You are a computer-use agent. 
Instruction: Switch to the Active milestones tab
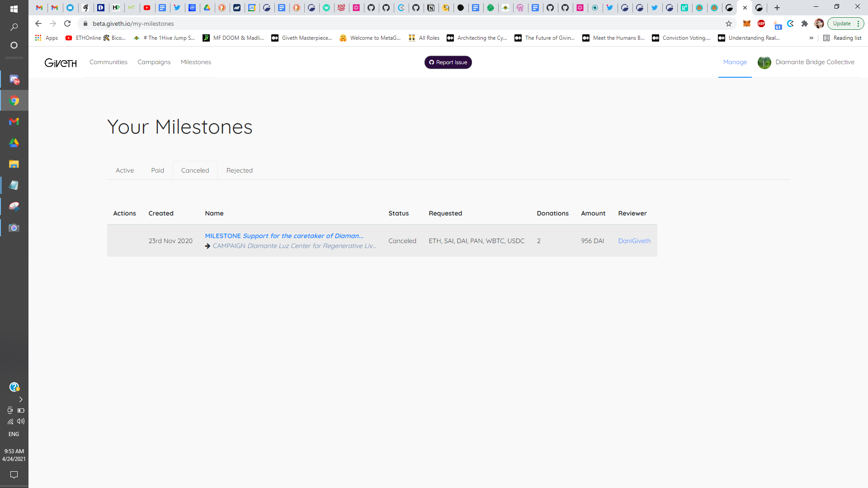125,170
